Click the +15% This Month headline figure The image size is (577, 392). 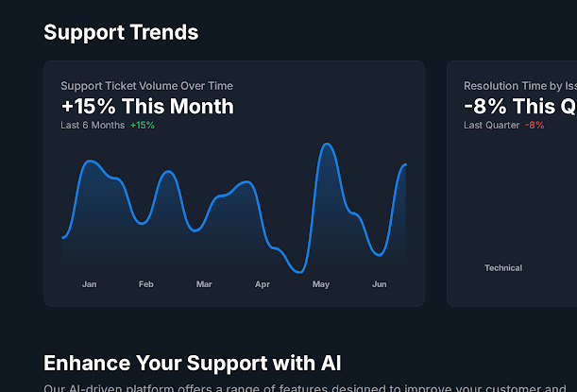146,106
